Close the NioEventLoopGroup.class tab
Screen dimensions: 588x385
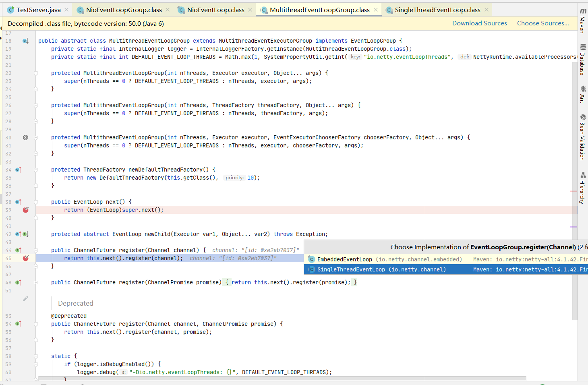[x=168, y=10]
